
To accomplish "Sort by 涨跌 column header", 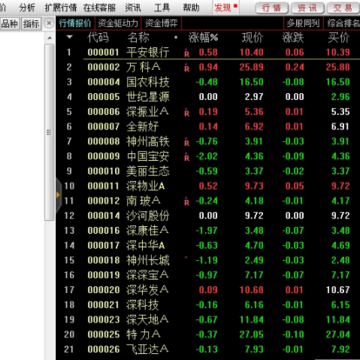I will (x=293, y=38).
